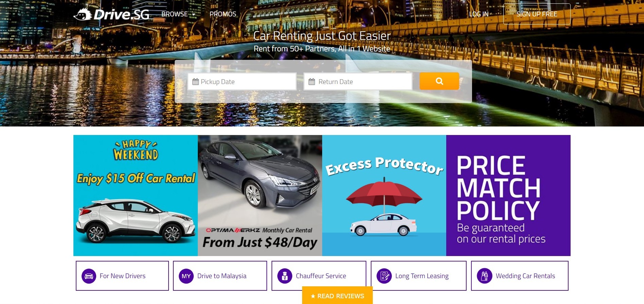Click the car icon for New Drivers
The width and height of the screenshot is (644, 304).
click(89, 276)
